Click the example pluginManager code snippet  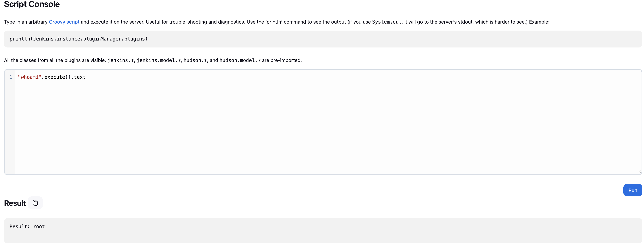coord(78,39)
